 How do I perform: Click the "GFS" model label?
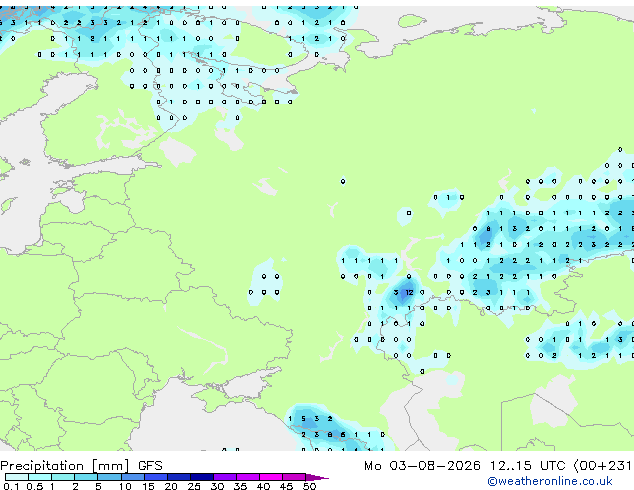(x=150, y=466)
